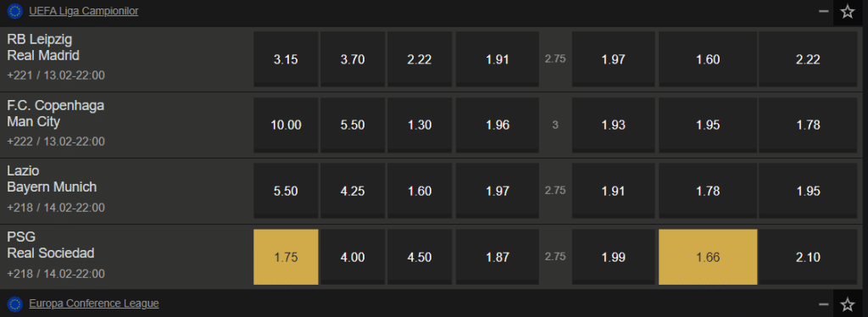This screenshot has width=868, height=317.
Task: Select 4.25 draw odds in Lazio match
Action: point(353,191)
